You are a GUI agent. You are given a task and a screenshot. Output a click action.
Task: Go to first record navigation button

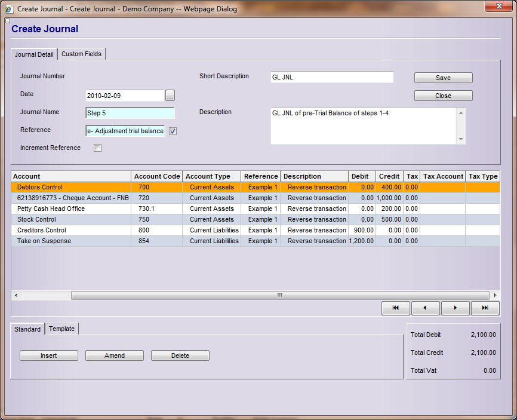coord(396,308)
